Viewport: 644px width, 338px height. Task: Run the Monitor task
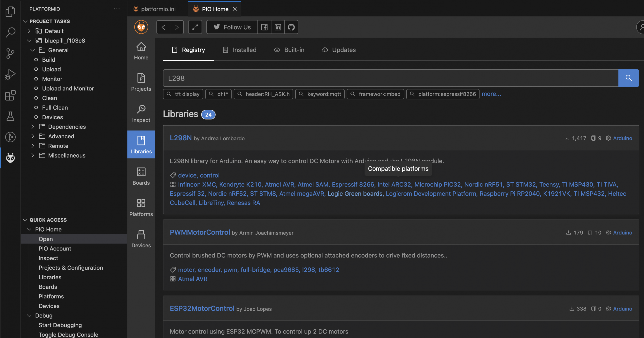point(52,79)
